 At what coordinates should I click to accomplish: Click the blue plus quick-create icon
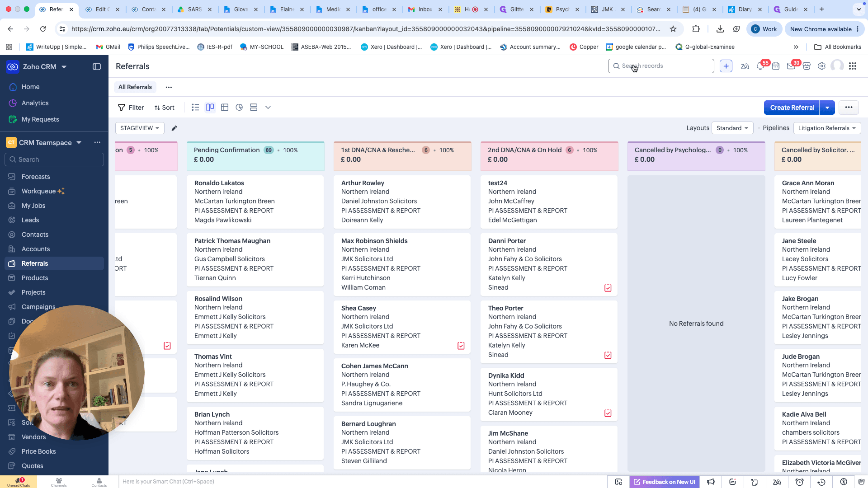point(726,66)
